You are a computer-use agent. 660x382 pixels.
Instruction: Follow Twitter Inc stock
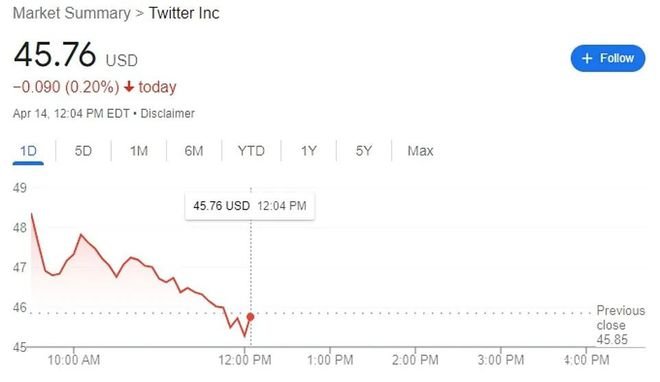(608, 58)
